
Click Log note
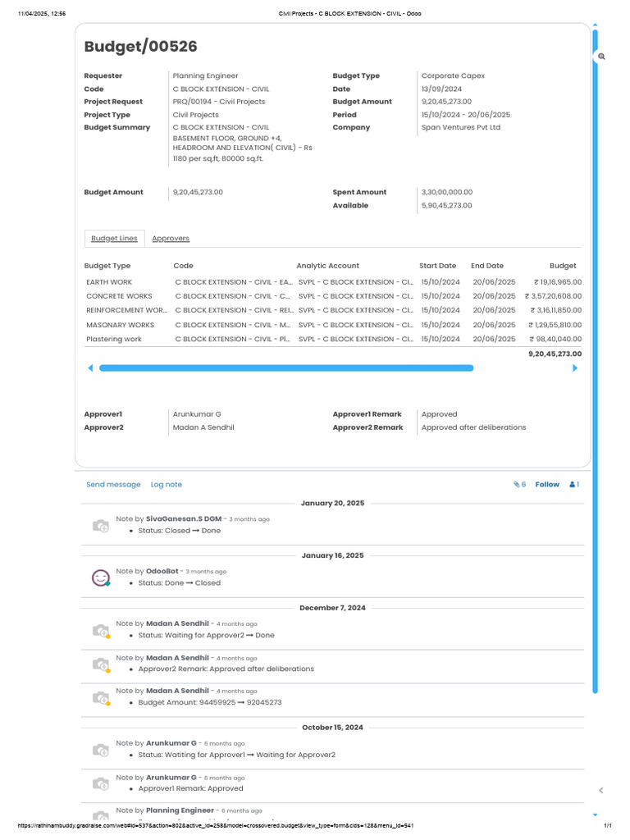(x=166, y=484)
